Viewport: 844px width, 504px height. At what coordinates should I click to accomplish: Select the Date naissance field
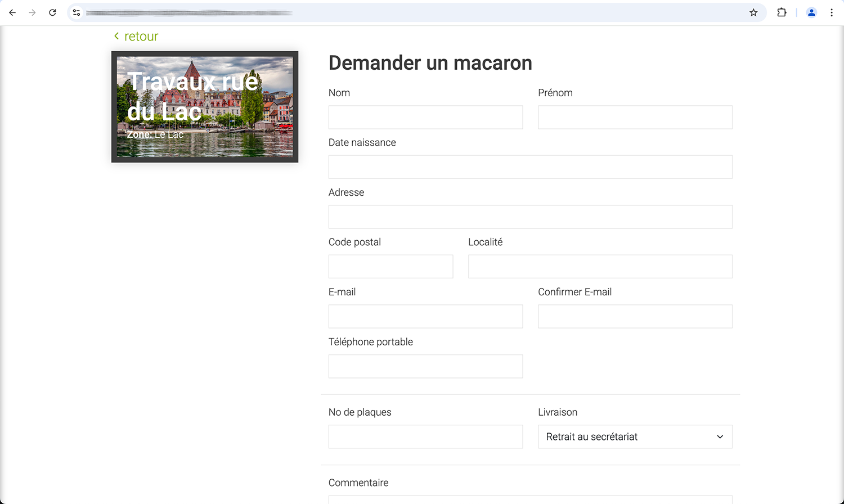(x=530, y=167)
